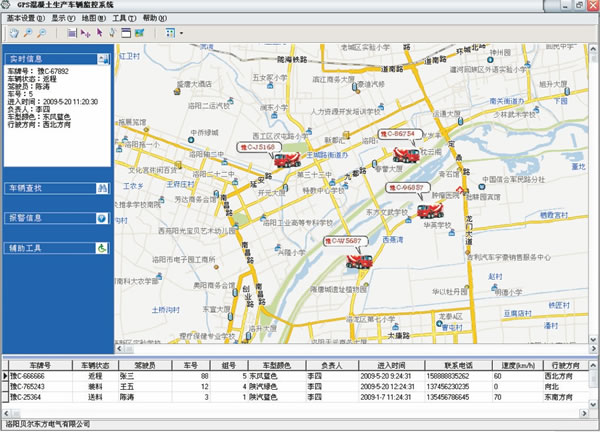Click the truck marker labeled 豫C-W5687
Screen dimensions: 600x432
tap(357, 260)
